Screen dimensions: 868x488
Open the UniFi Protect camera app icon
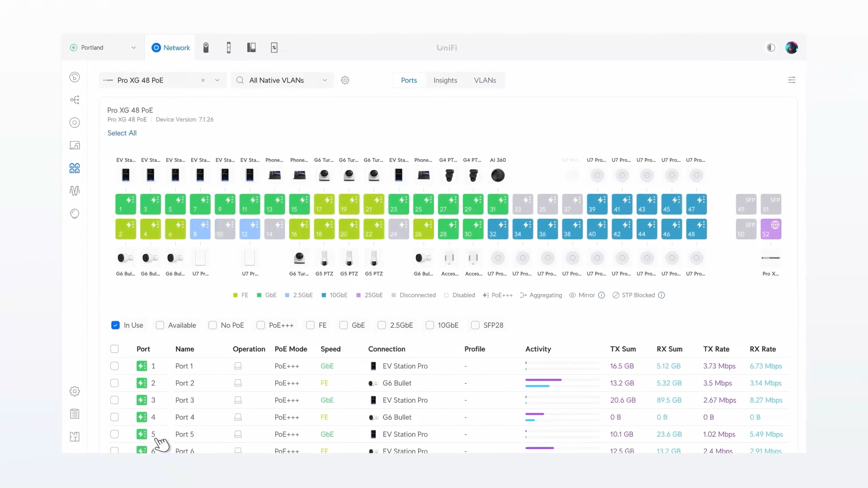pyautogui.click(x=206, y=47)
